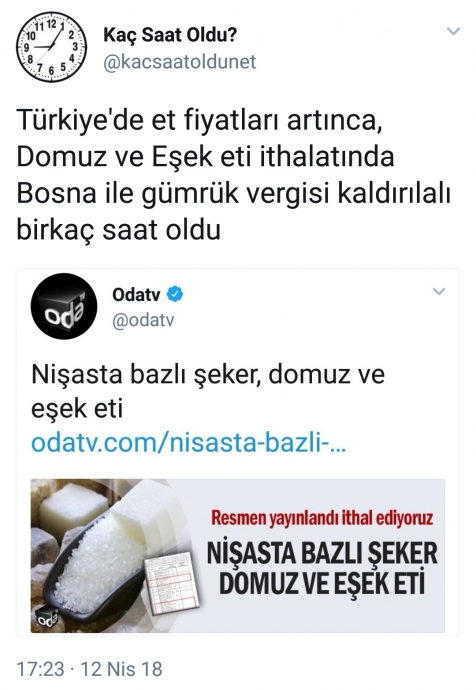Tap the small oda watermark logo in the image
This screenshot has width=476, height=690.
46,617
